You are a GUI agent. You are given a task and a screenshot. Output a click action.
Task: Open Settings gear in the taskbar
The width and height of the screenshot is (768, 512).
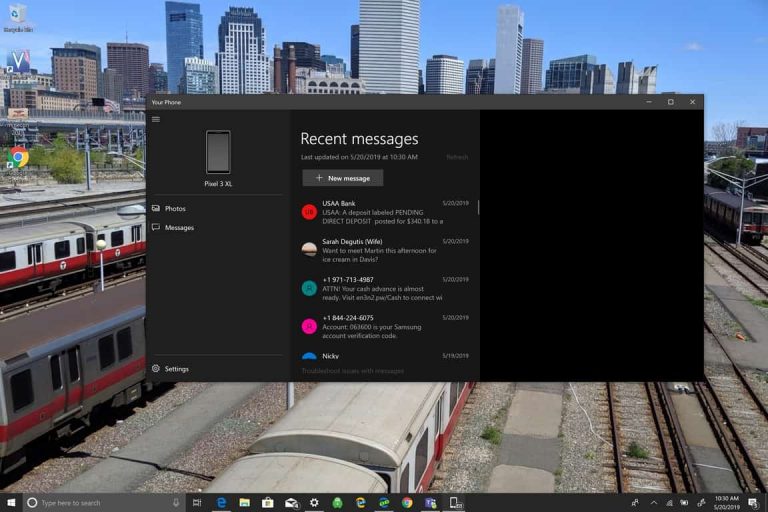click(x=314, y=503)
